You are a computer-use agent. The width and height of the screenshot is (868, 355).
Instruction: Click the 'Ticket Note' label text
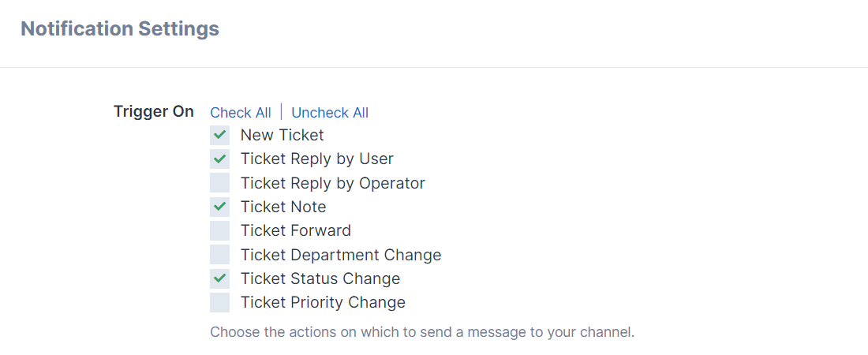(282, 207)
